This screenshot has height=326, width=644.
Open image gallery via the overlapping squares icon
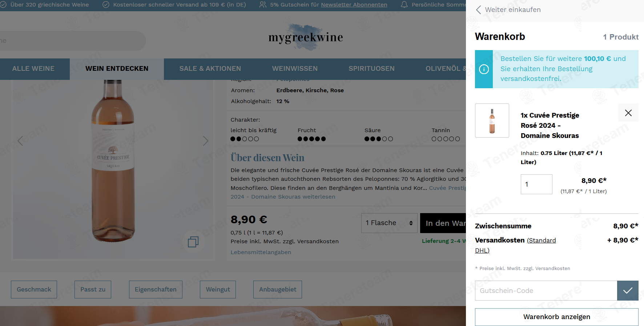193,242
